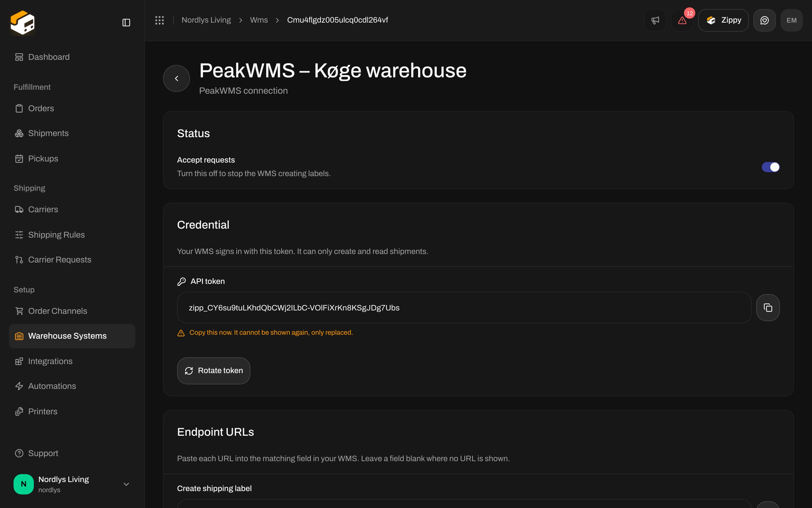Click the key icon beside API token
812x508 pixels.
(182, 282)
